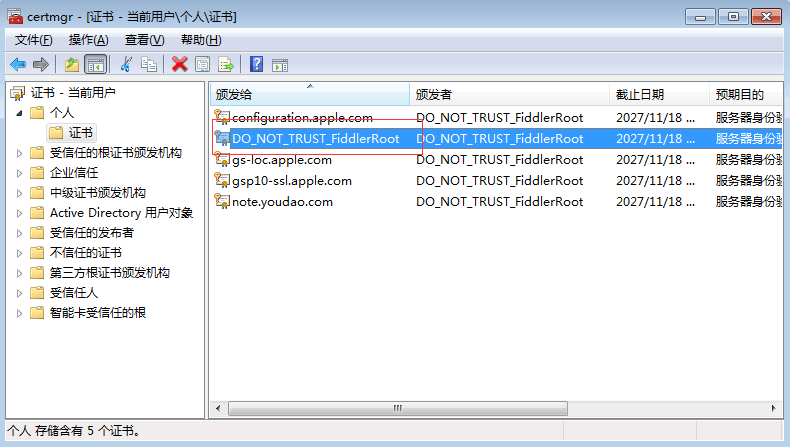This screenshot has width=790, height=447.
Task: Click the Properties toolbar icon
Action: [203, 65]
